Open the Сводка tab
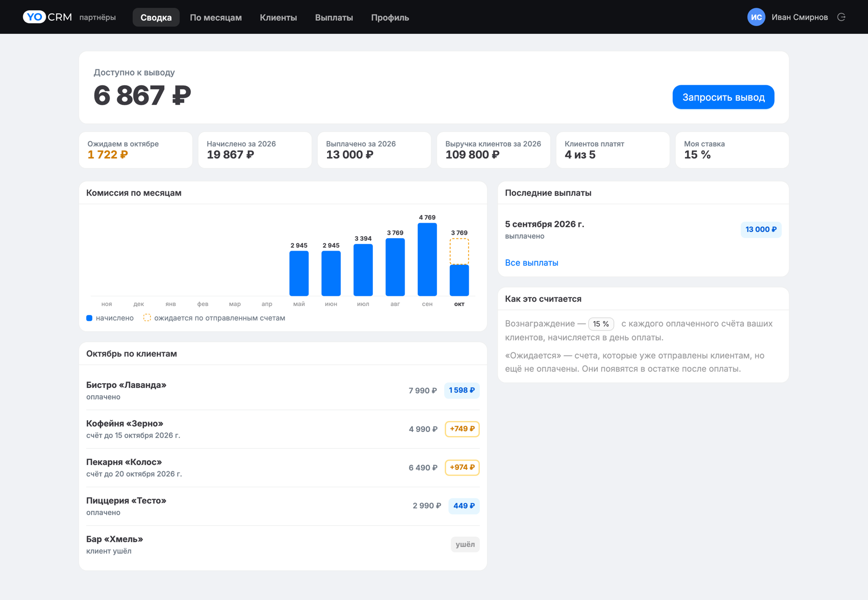The height and width of the screenshot is (600, 868). click(x=156, y=17)
